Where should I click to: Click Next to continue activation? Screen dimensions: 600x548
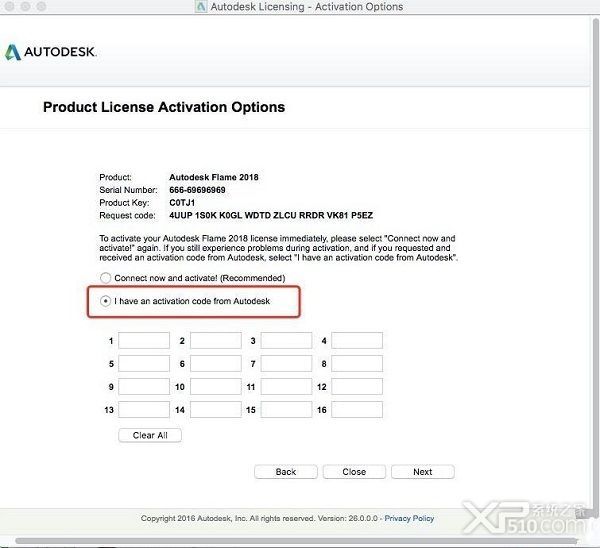[423, 472]
